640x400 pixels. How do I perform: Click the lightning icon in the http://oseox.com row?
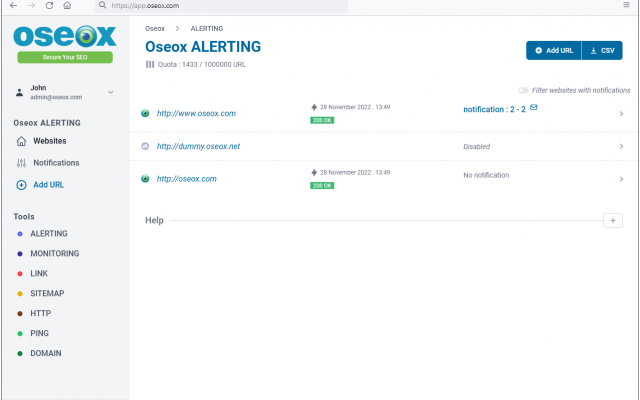point(314,173)
